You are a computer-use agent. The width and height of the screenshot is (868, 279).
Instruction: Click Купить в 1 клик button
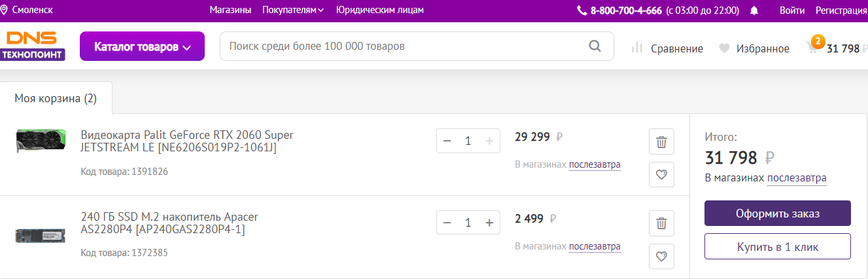point(777,247)
